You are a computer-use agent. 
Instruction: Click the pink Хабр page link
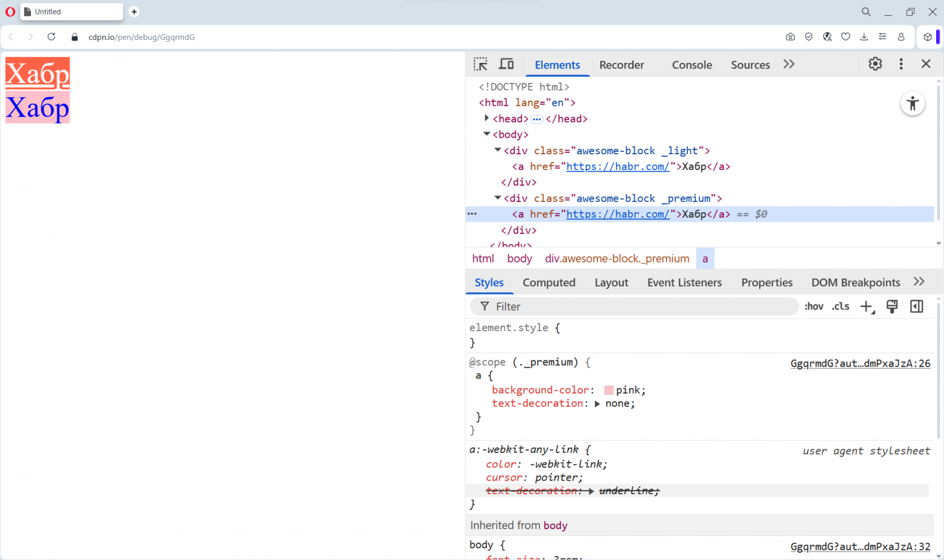[38, 107]
